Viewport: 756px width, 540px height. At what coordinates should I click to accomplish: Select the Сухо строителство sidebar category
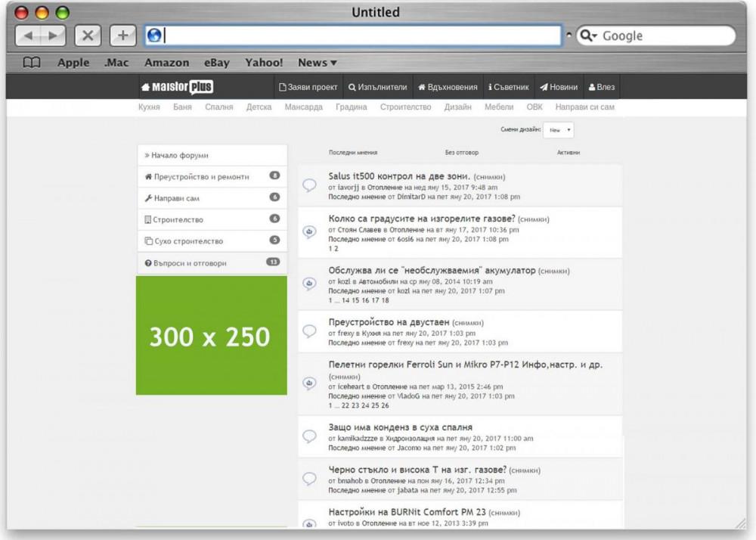pyautogui.click(x=188, y=241)
